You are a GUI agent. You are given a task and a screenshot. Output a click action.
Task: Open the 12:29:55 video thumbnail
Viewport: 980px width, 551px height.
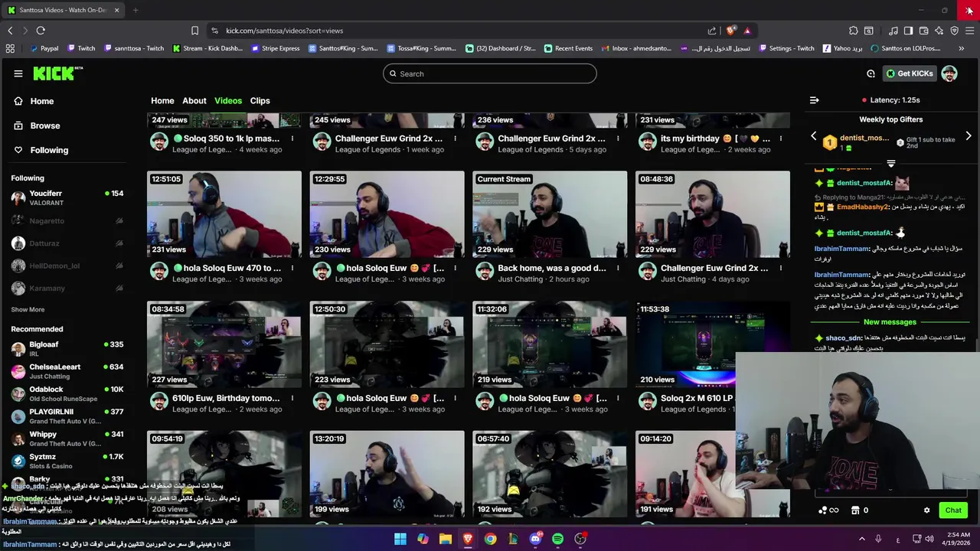click(x=387, y=214)
